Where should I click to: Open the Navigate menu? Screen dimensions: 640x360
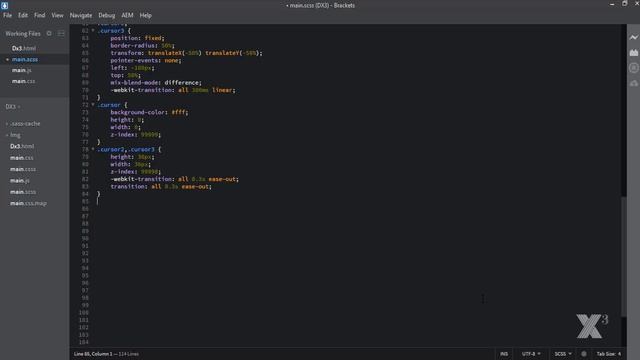click(x=81, y=15)
